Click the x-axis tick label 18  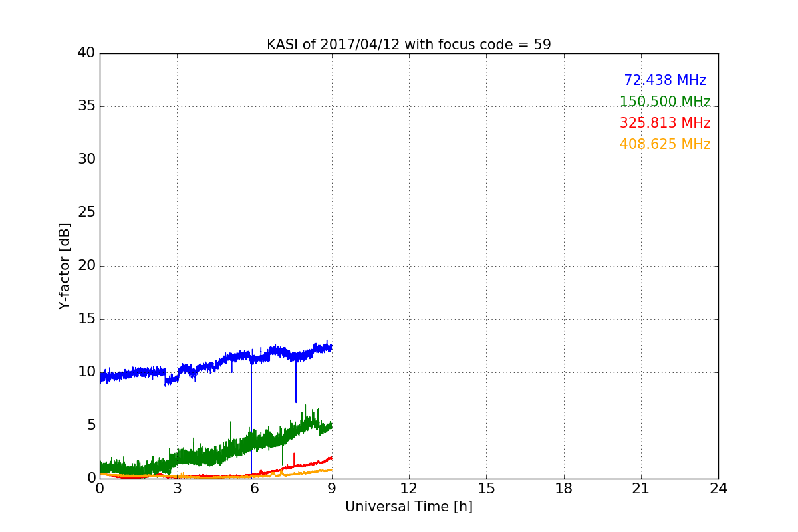point(564,489)
